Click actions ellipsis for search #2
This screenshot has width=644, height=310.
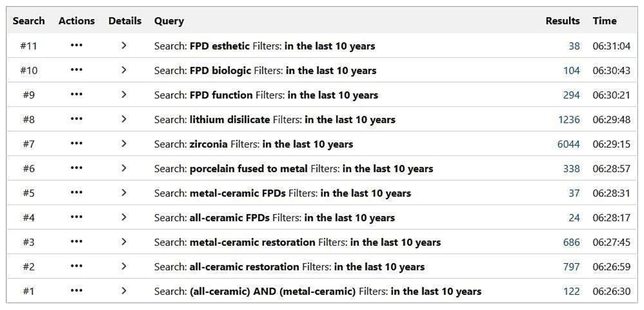(77, 266)
